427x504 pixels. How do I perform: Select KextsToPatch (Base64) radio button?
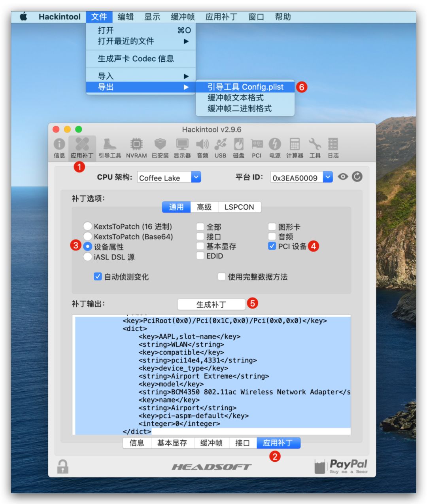pos(87,236)
